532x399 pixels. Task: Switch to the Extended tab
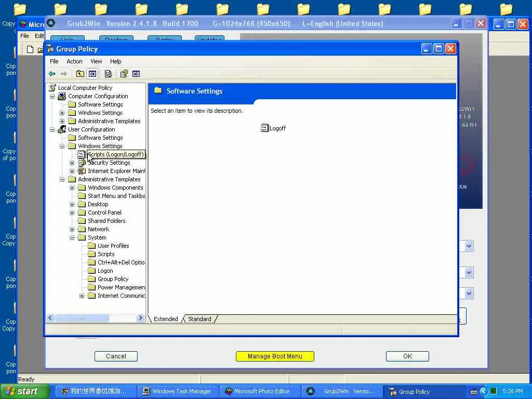[x=166, y=319]
